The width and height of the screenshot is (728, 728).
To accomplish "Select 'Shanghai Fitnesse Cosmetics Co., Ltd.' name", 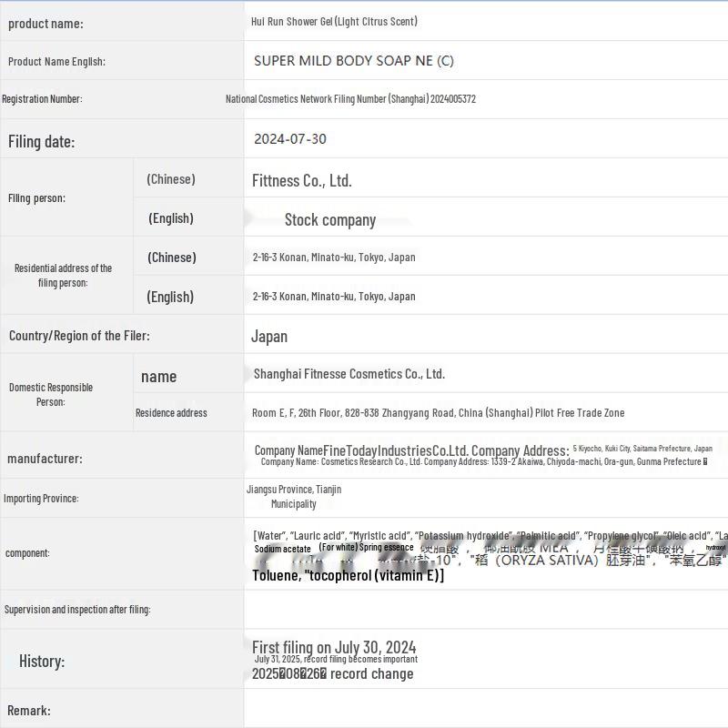I will pos(349,374).
